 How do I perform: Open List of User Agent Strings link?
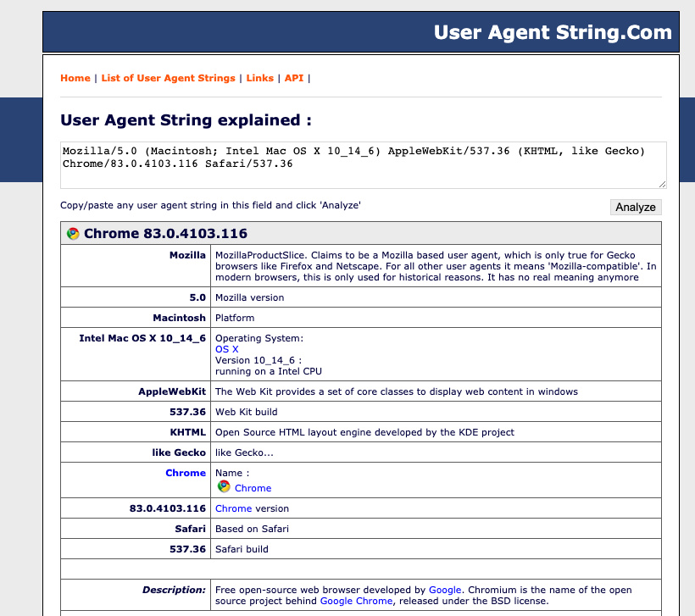[x=169, y=78]
